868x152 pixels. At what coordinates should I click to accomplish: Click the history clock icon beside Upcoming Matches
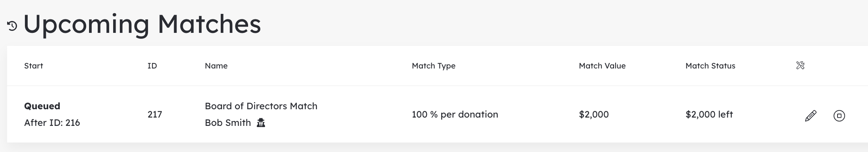12,26
